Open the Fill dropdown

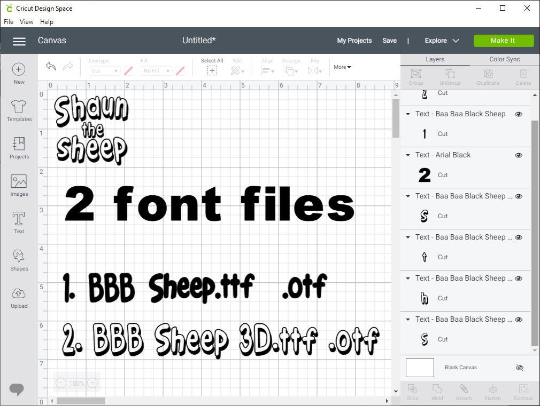[x=156, y=71]
